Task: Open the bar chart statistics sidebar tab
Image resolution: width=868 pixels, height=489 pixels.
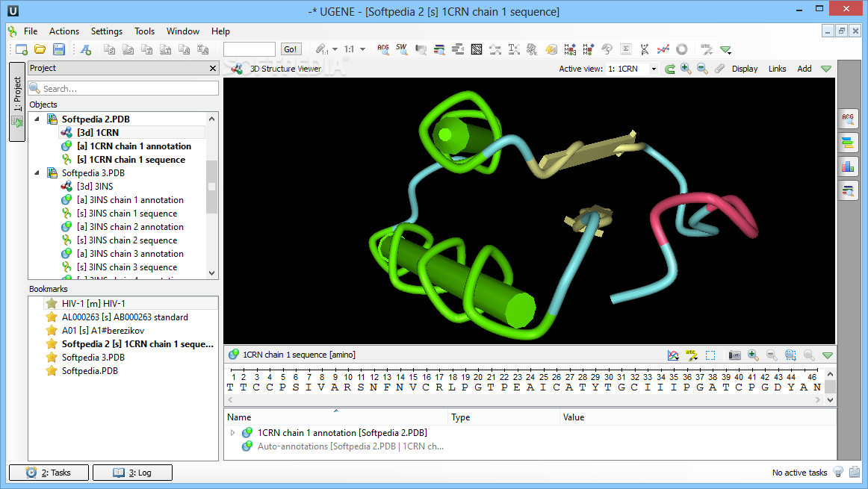Action: click(x=848, y=166)
